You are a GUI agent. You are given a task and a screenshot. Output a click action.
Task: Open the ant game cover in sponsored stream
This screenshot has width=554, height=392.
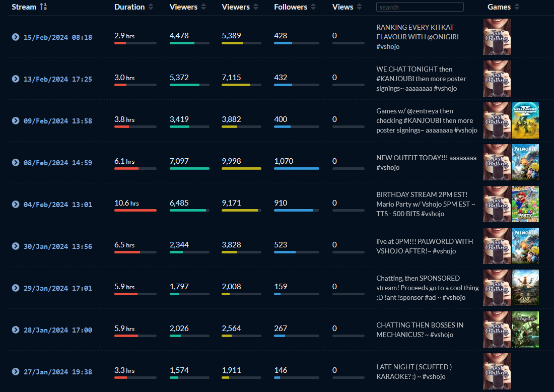click(525, 288)
